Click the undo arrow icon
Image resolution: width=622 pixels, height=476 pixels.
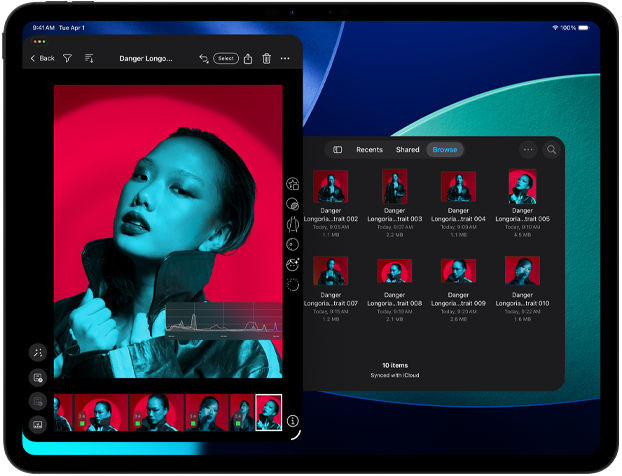[204, 59]
